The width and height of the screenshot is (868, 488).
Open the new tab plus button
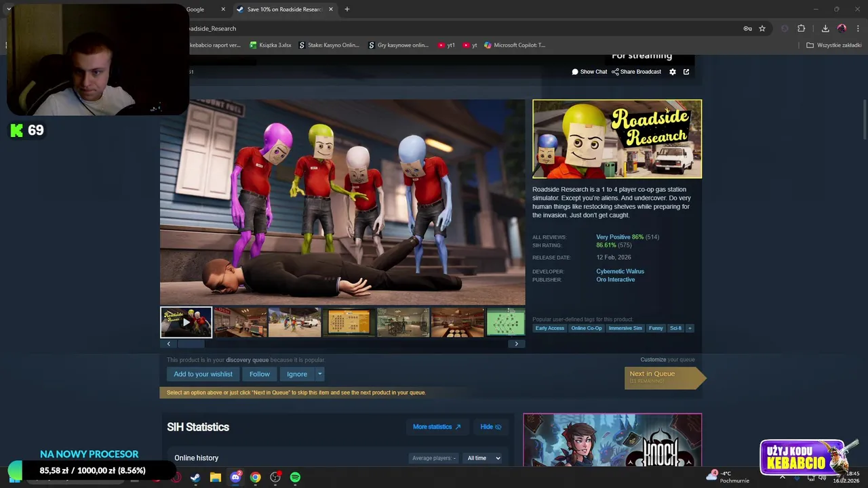pos(347,9)
